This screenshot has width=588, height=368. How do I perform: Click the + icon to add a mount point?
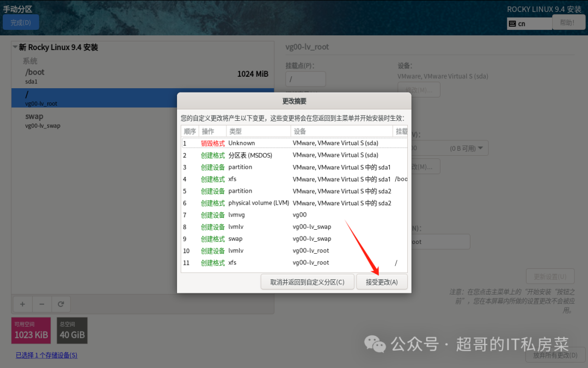click(22, 304)
